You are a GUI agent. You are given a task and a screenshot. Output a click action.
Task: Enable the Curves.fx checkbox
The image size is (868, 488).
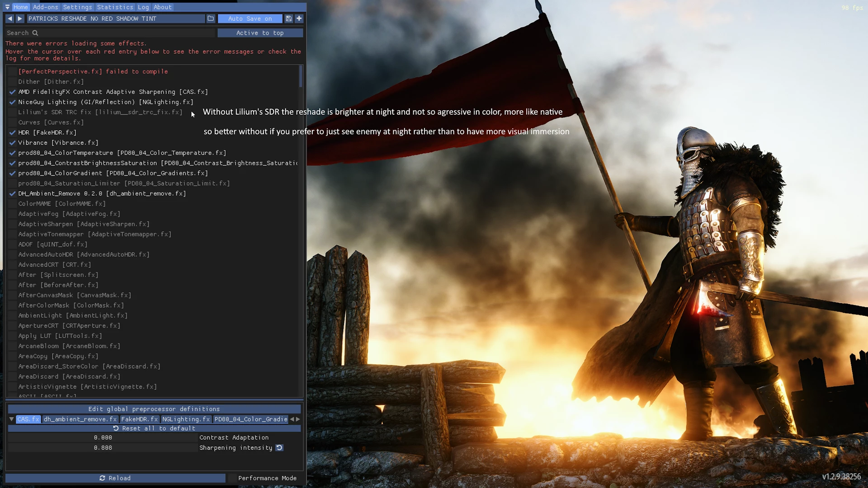[x=13, y=122]
